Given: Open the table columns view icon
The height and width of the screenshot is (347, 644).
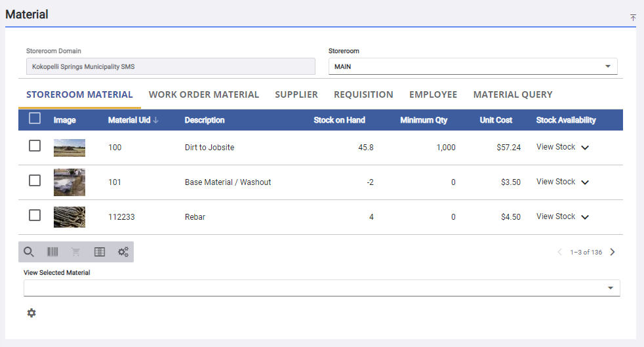Looking at the screenshot, I should [100, 252].
